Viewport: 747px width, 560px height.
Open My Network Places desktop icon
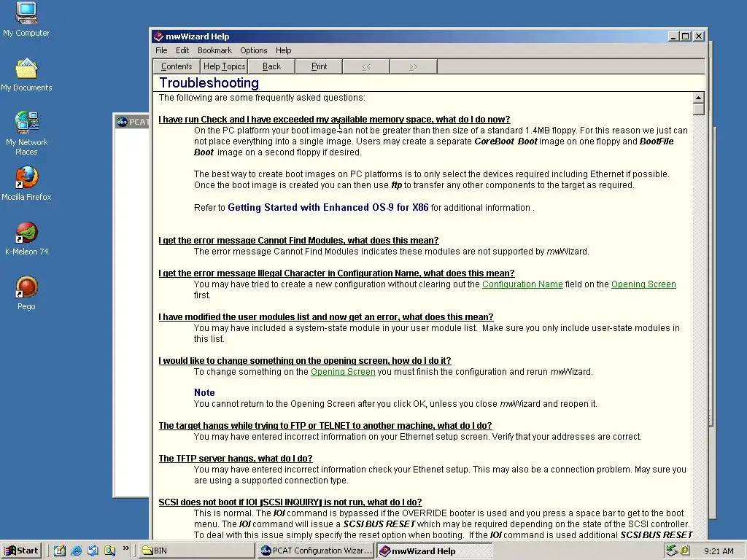click(27, 133)
